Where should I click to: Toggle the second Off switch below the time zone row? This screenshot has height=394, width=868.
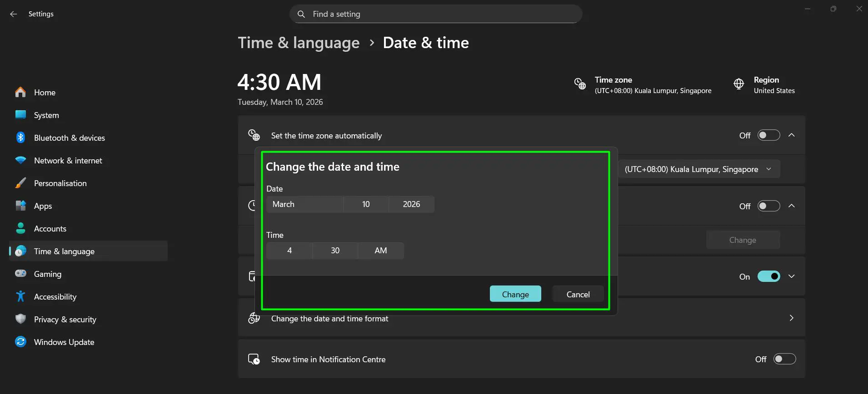pyautogui.click(x=768, y=206)
